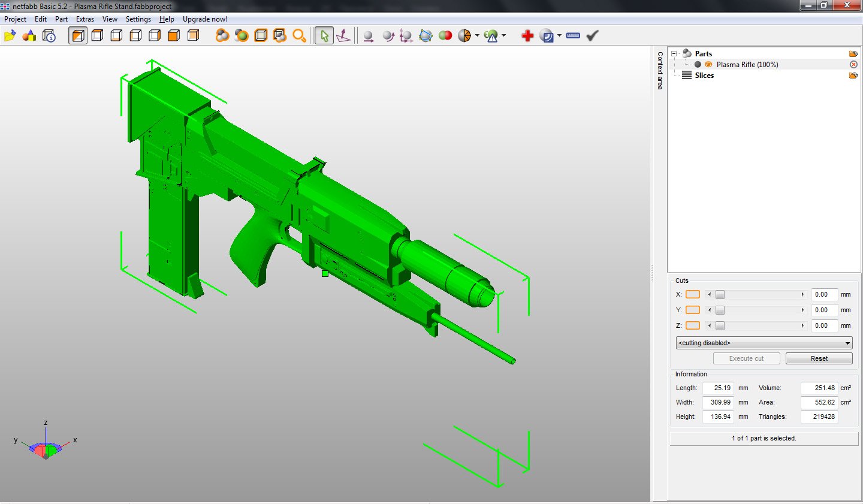Open the blue ruler measurement tool
863x504 pixels.
click(573, 36)
